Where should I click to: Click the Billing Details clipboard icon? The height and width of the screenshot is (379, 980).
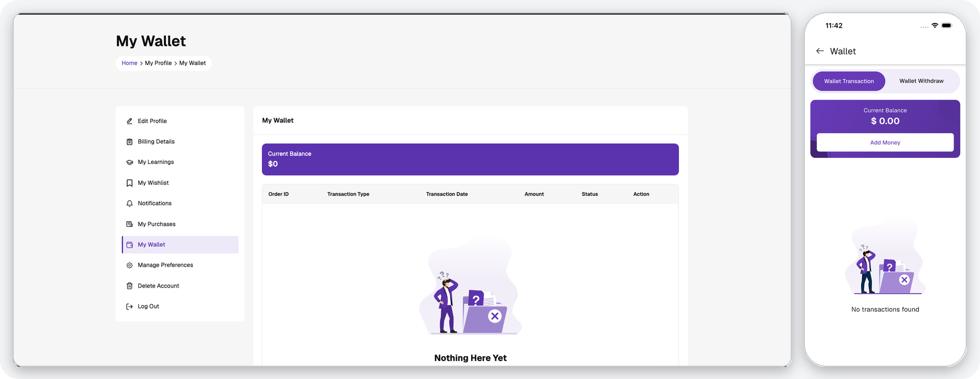[130, 141]
